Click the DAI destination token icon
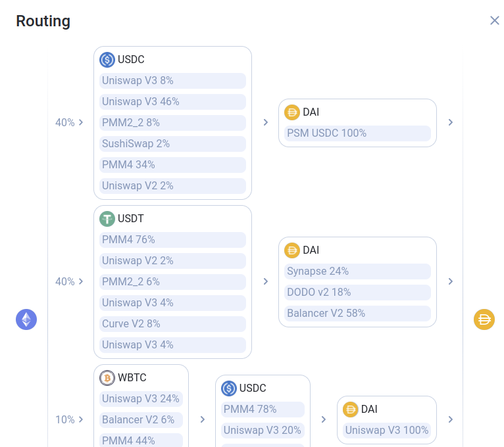 [484, 319]
